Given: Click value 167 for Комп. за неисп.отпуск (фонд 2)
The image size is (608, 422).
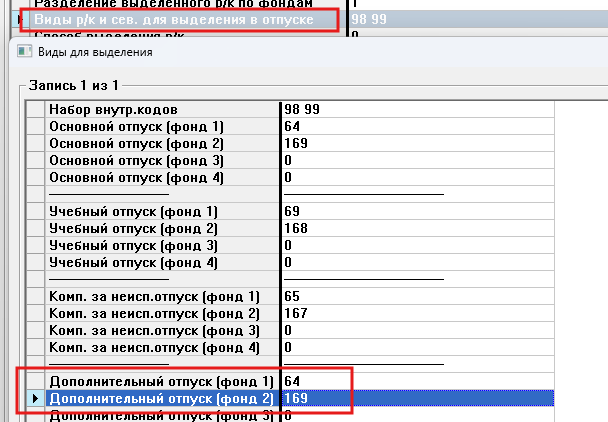Looking at the screenshot, I should coord(296,313).
